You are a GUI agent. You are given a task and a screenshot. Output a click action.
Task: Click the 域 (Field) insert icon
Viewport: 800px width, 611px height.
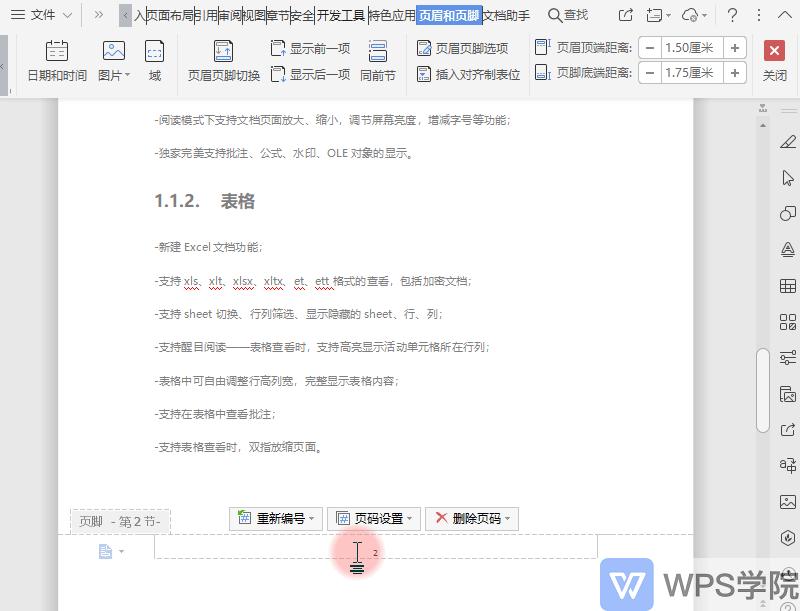click(155, 58)
